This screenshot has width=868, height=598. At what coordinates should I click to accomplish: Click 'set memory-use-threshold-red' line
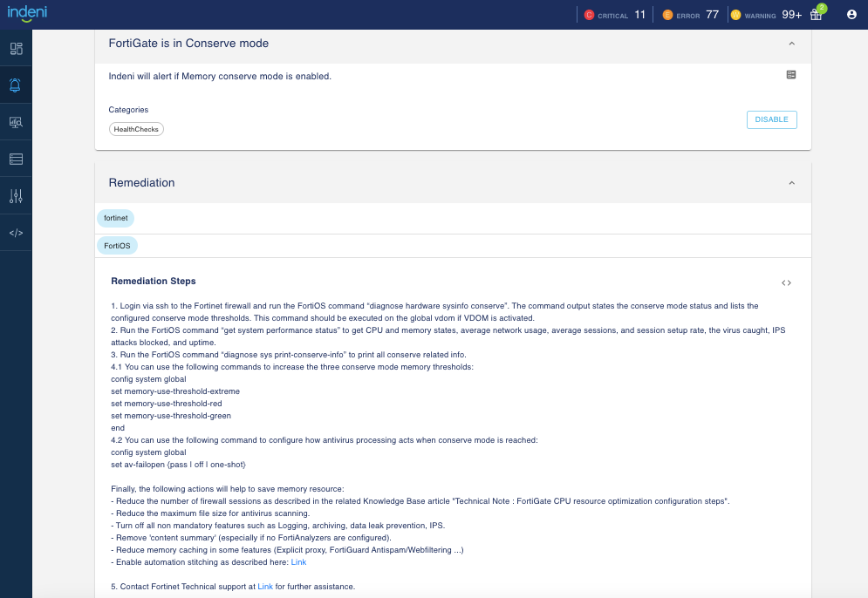pos(167,404)
